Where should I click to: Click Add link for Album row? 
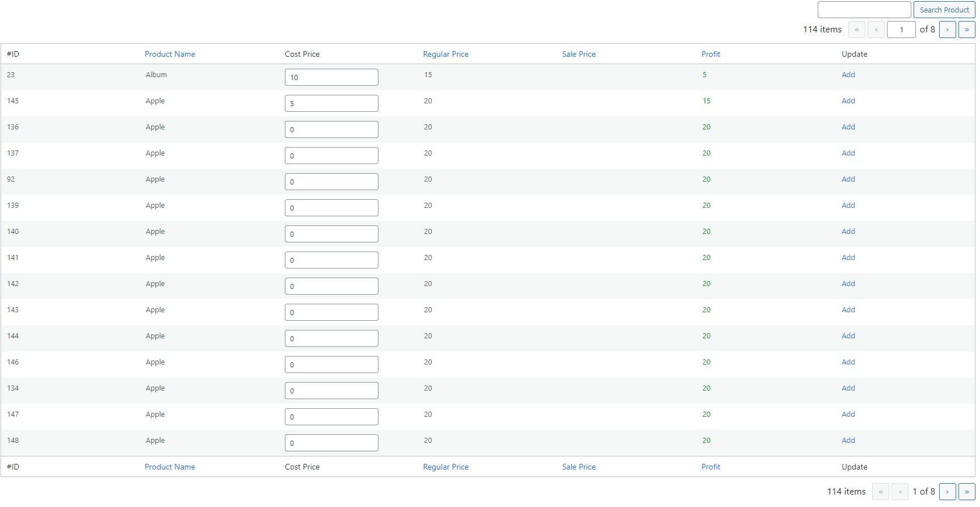point(848,74)
